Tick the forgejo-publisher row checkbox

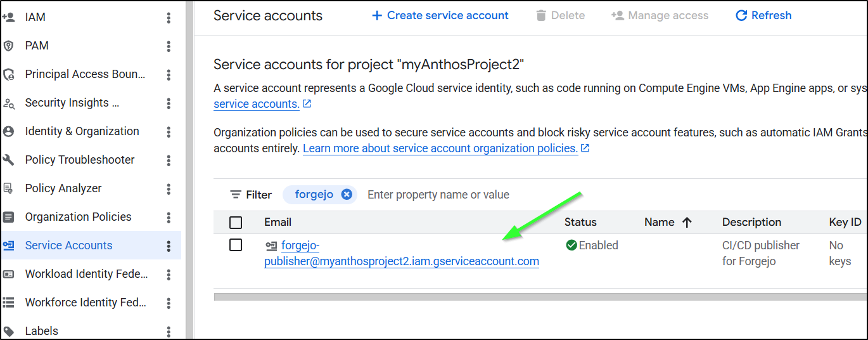236,245
